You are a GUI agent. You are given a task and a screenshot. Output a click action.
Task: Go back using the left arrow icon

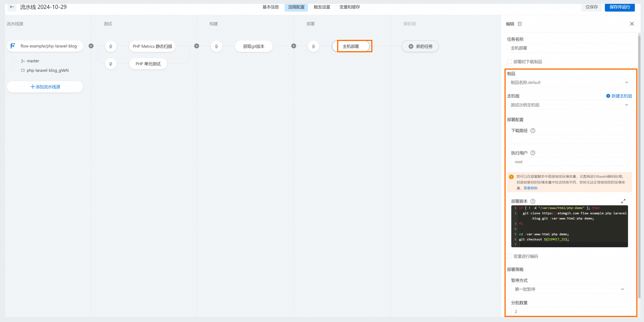pos(12,7)
